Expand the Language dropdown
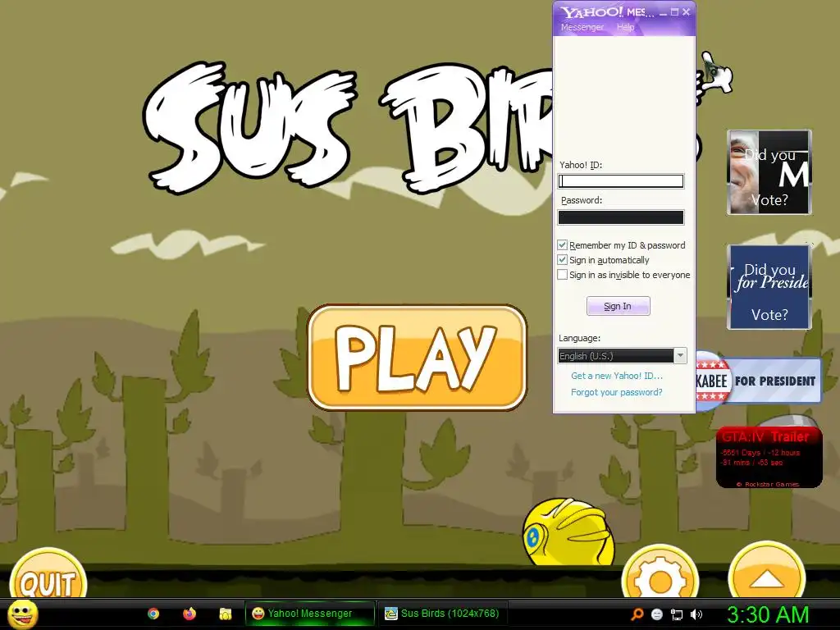 680,356
